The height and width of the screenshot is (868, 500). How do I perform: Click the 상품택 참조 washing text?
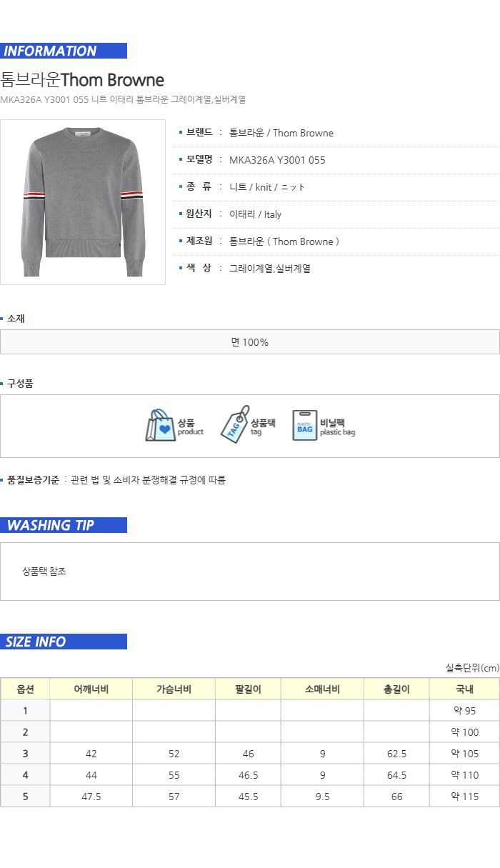44,572
